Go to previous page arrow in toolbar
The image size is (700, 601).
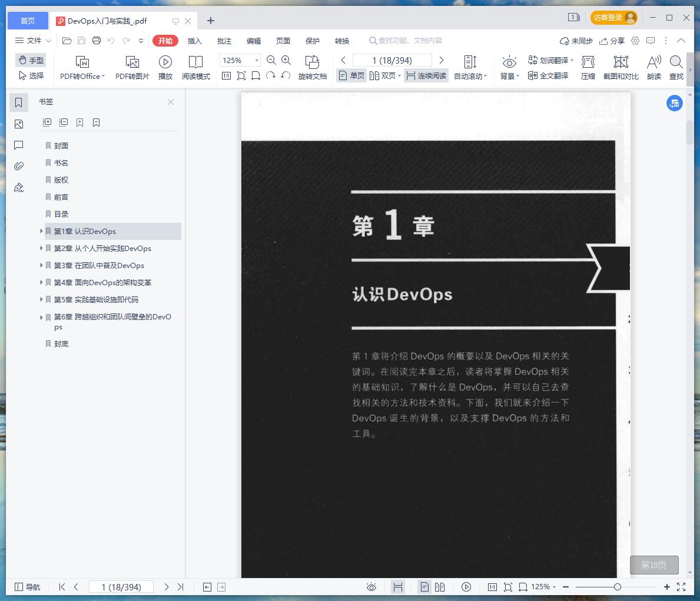[x=343, y=60]
